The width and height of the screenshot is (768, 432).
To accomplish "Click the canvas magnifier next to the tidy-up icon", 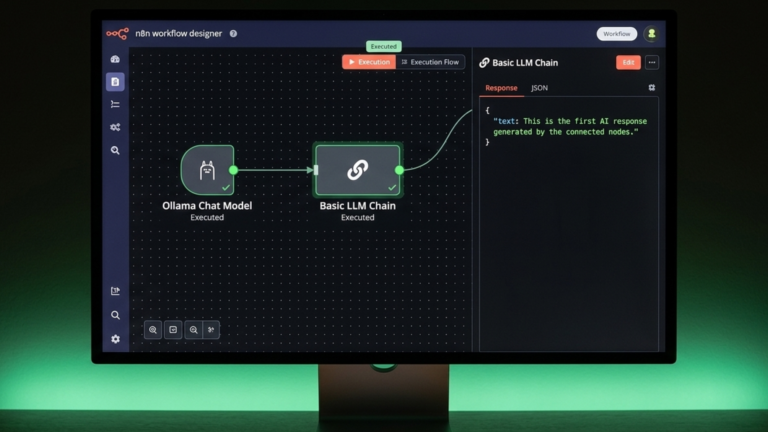I will (x=193, y=330).
